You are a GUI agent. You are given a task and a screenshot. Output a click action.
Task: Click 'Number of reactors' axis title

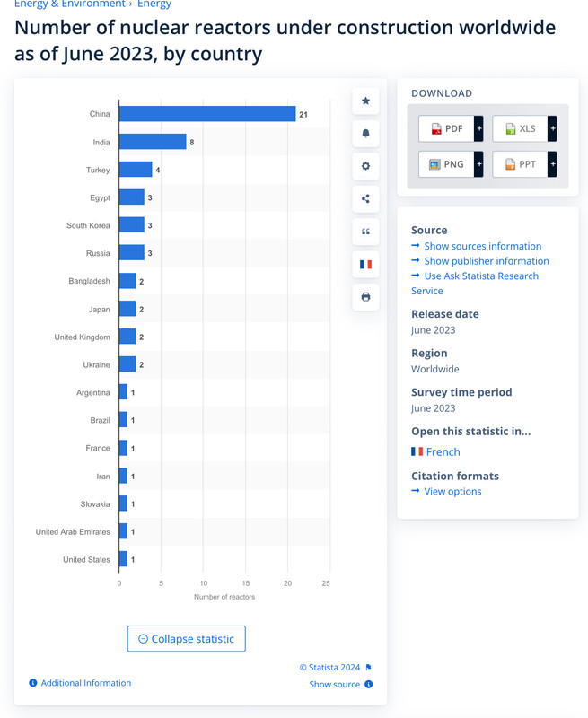pyautogui.click(x=224, y=597)
